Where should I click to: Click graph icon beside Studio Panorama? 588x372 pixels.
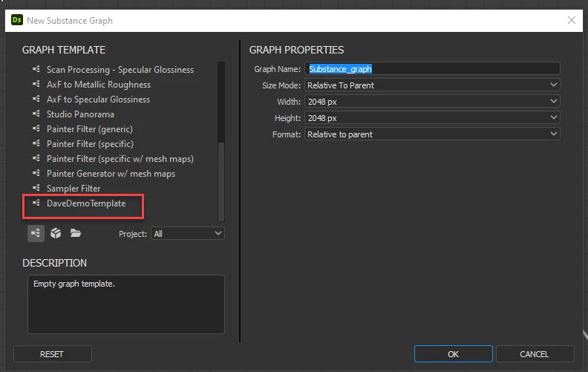(x=36, y=114)
